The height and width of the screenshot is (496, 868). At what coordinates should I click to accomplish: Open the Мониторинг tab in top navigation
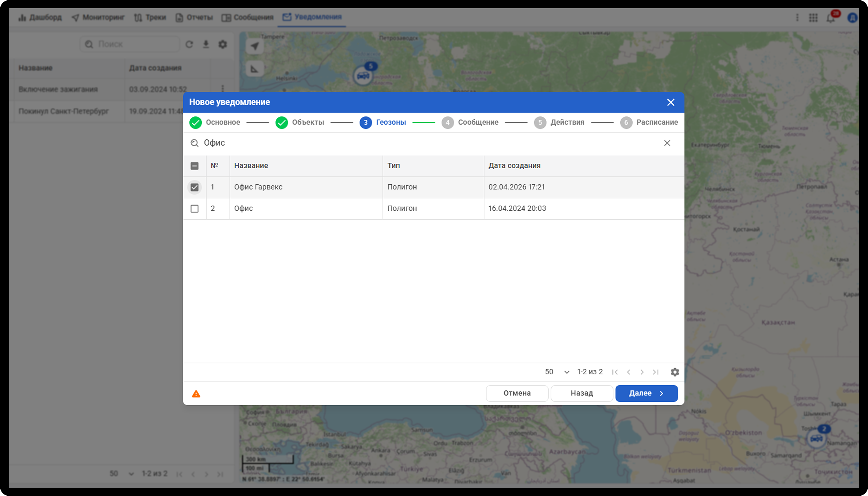[x=98, y=17]
